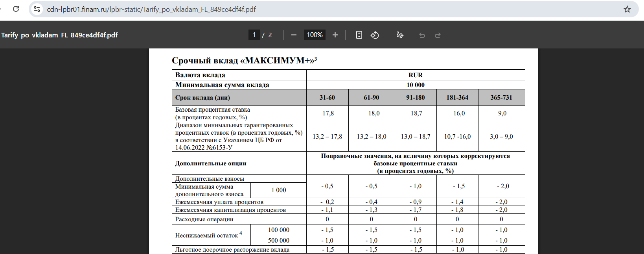Select the «Поправочные значения» header text

[416, 163]
